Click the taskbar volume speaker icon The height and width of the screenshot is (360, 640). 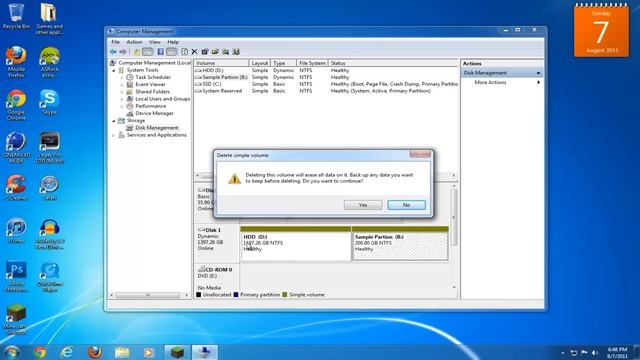[x=595, y=353]
